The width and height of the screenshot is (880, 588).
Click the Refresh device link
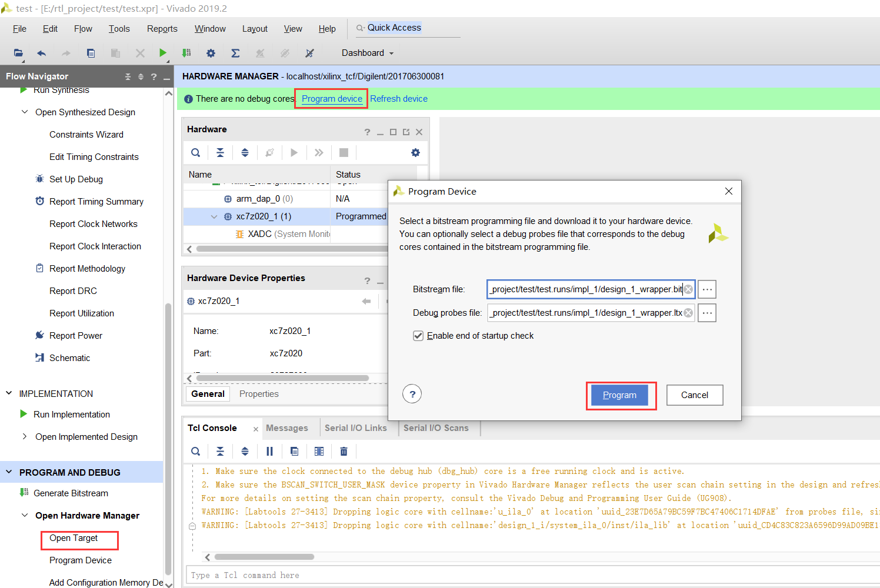pos(399,99)
